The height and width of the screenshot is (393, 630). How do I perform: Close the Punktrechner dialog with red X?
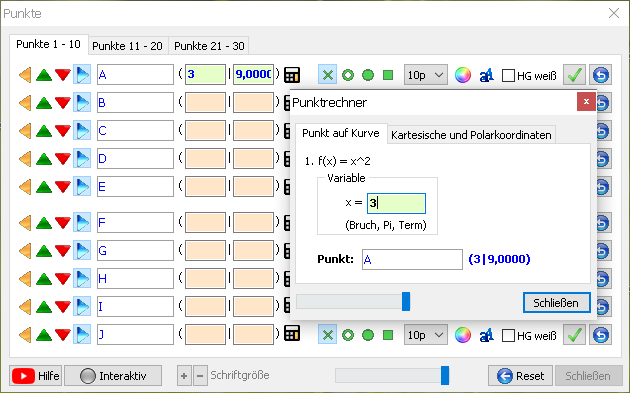[x=586, y=102]
